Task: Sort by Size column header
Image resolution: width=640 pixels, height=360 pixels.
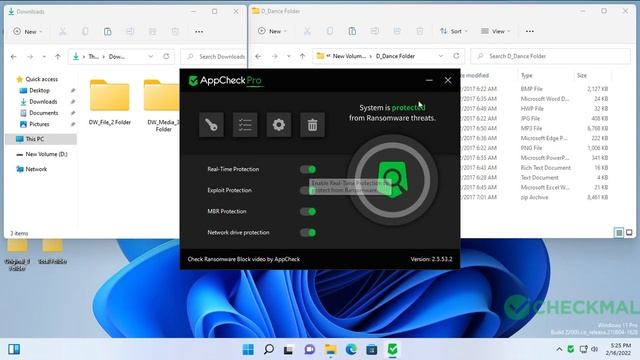Action: (582, 76)
